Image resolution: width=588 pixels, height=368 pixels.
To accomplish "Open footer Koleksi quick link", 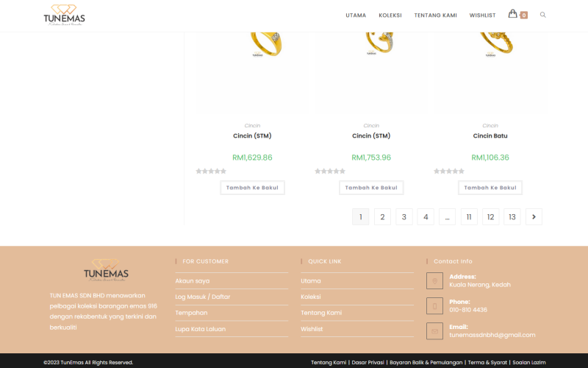I will (x=310, y=297).
